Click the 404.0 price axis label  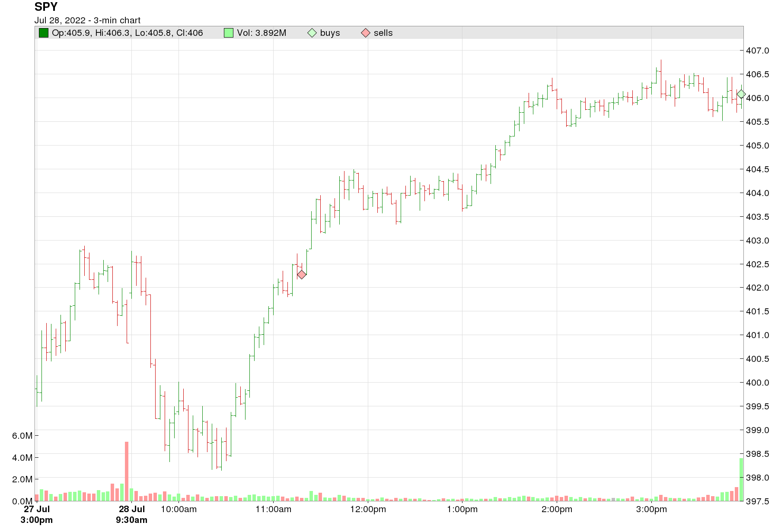[x=758, y=193]
